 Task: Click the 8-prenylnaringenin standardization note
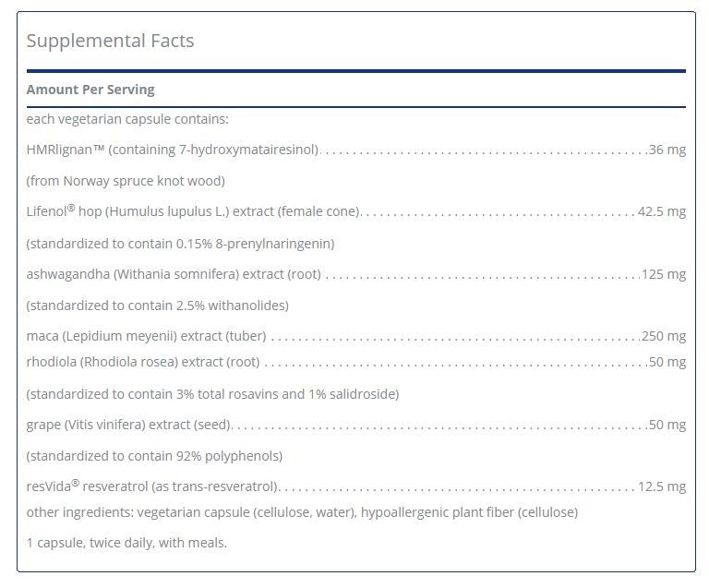click(x=180, y=244)
